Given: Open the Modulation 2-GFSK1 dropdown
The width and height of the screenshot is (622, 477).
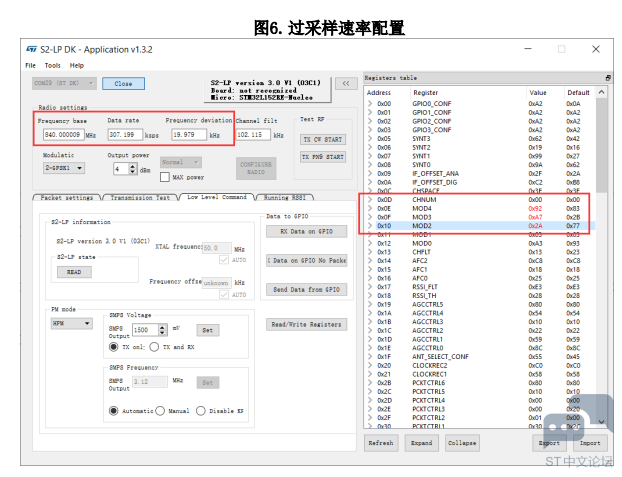Looking at the screenshot, I should tap(64, 168).
